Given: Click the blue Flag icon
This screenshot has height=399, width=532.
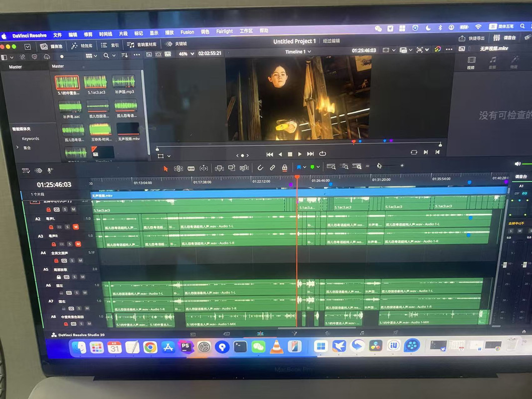Looking at the screenshot, I should pyautogui.click(x=299, y=167).
